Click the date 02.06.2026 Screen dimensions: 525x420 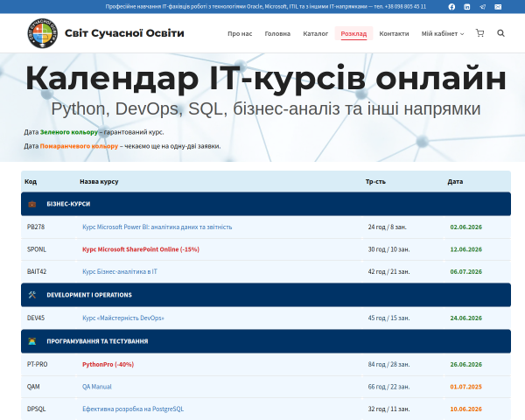465,227
